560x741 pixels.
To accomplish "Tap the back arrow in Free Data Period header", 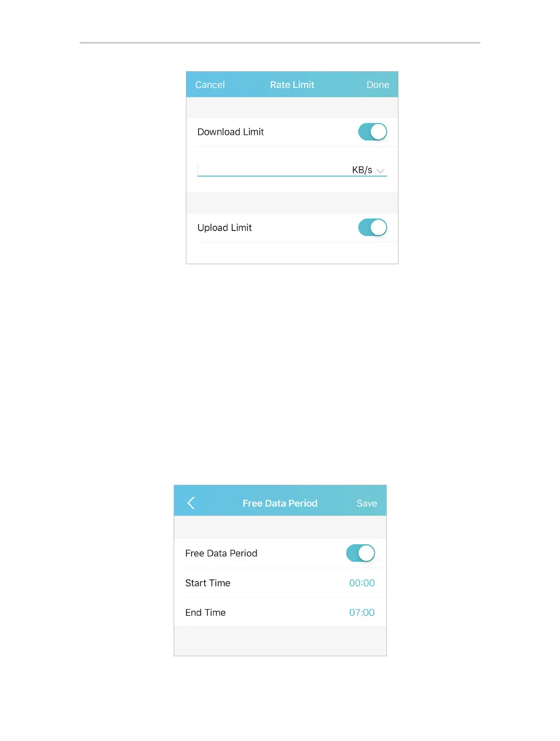I will (x=191, y=503).
